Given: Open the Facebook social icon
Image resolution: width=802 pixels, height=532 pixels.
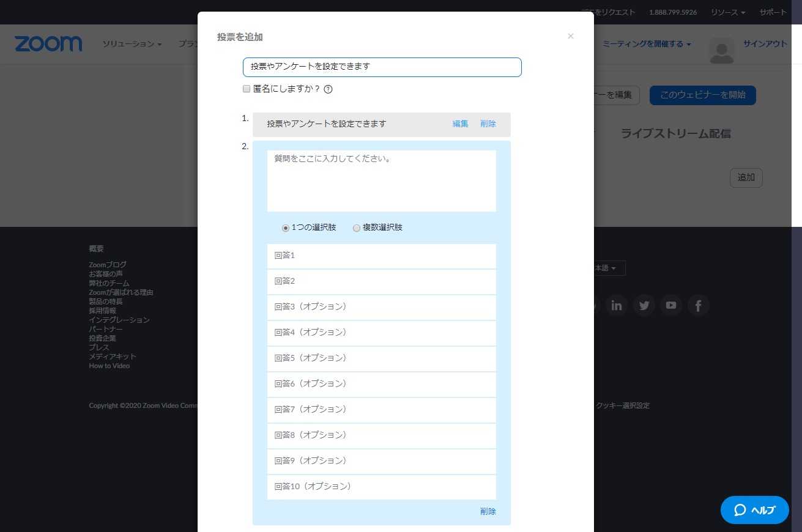Looking at the screenshot, I should pyautogui.click(x=699, y=305).
